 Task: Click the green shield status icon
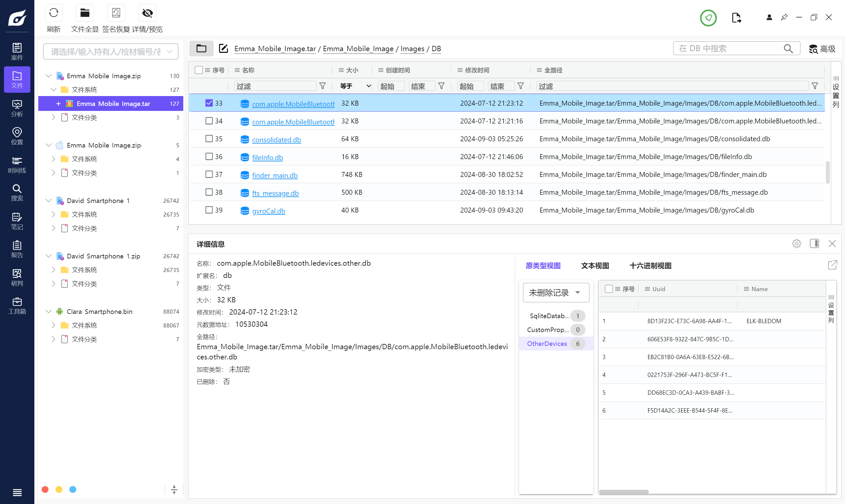pos(708,18)
